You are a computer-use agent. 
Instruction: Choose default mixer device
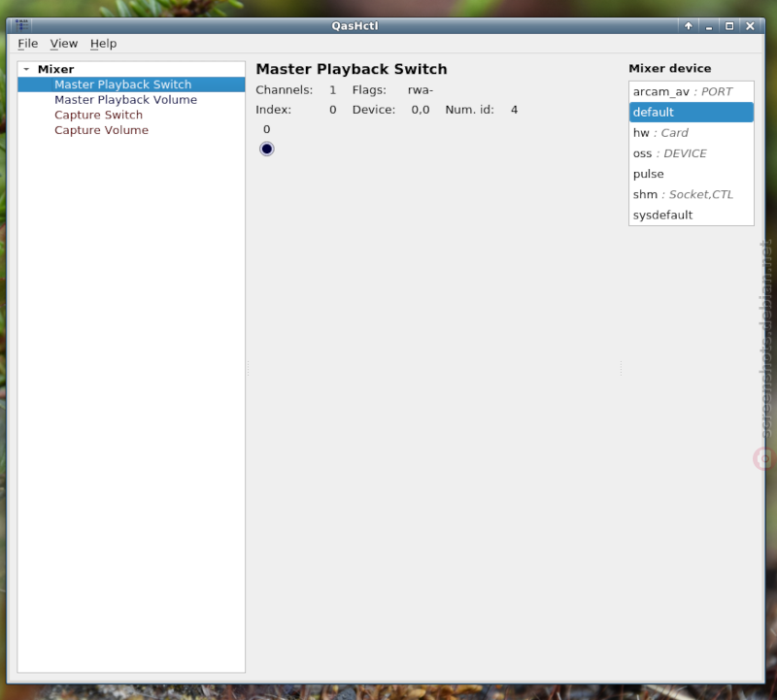point(692,113)
